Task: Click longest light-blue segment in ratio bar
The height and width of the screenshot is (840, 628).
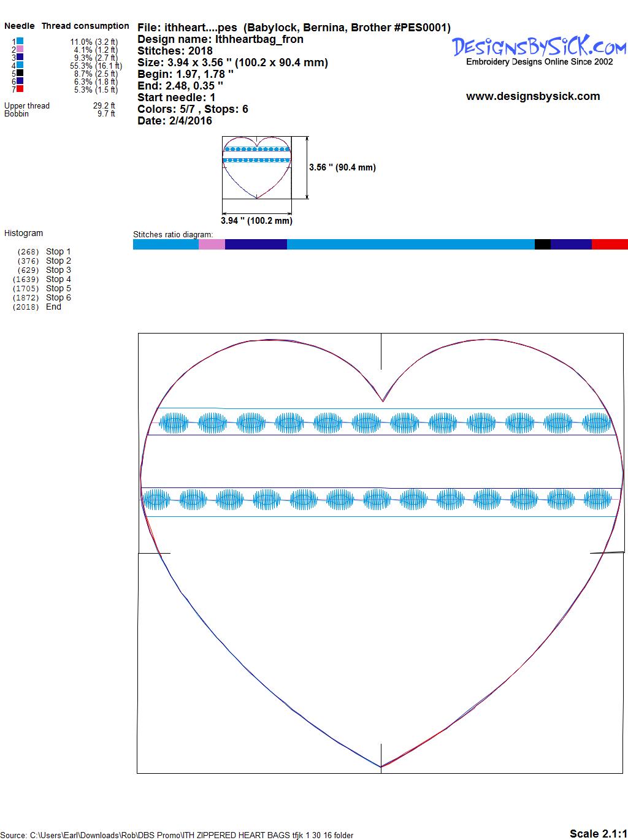Action: tap(410, 244)
